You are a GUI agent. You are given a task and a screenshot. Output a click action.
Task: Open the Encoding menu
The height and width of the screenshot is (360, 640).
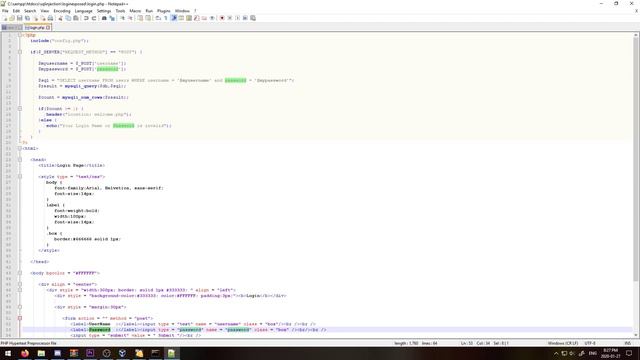(x=62, y=11)
